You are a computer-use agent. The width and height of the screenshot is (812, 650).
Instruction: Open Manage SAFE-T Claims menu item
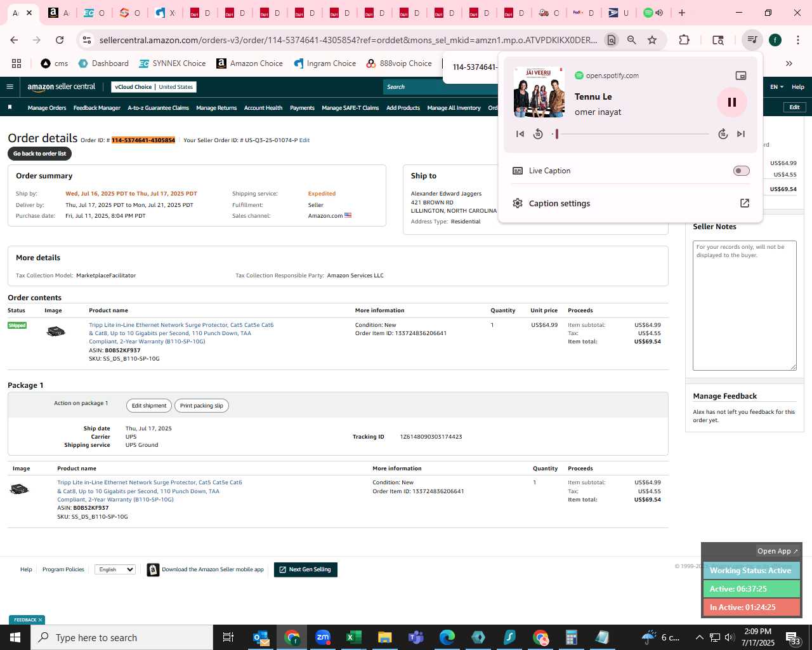tap(350, 108)
